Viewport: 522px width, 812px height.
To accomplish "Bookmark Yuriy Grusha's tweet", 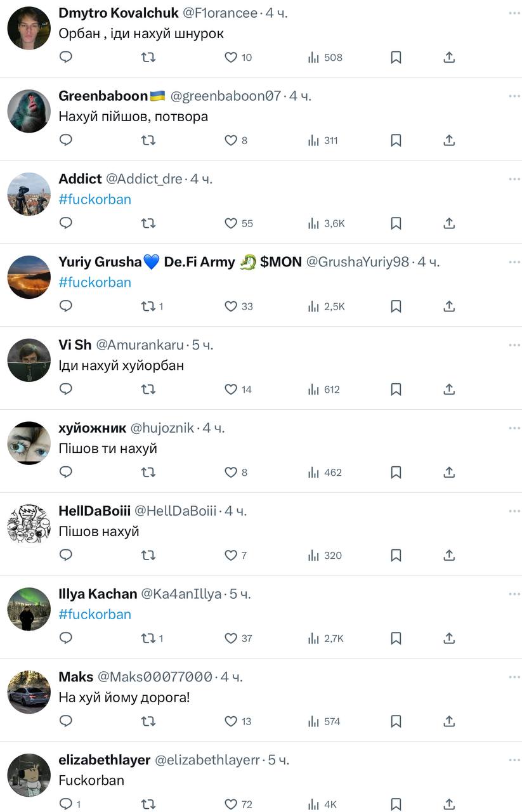I will point(396,306).
